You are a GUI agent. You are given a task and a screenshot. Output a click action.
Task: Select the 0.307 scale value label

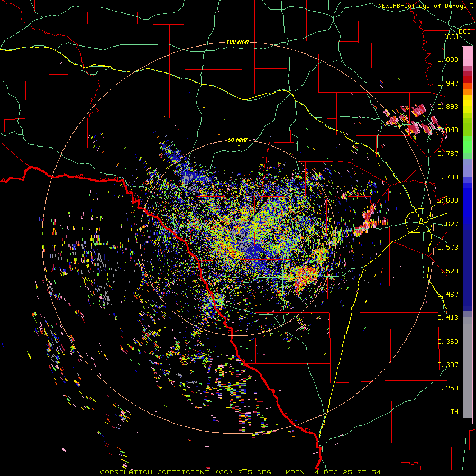(x=448, y=365)
